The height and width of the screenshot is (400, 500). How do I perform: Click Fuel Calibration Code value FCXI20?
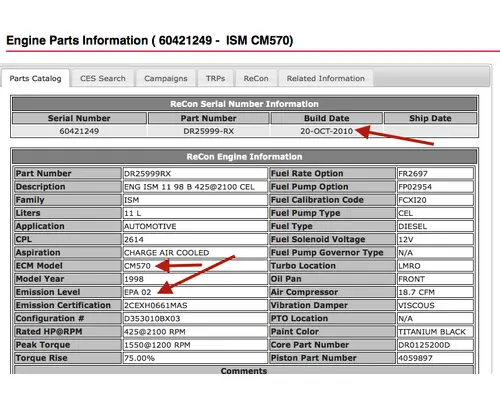(x=435, y=200)
